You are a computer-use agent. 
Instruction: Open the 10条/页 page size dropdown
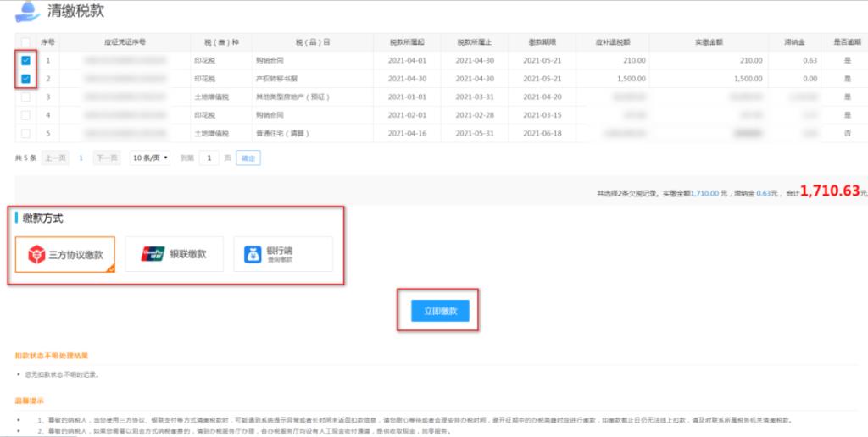[150, 158]
